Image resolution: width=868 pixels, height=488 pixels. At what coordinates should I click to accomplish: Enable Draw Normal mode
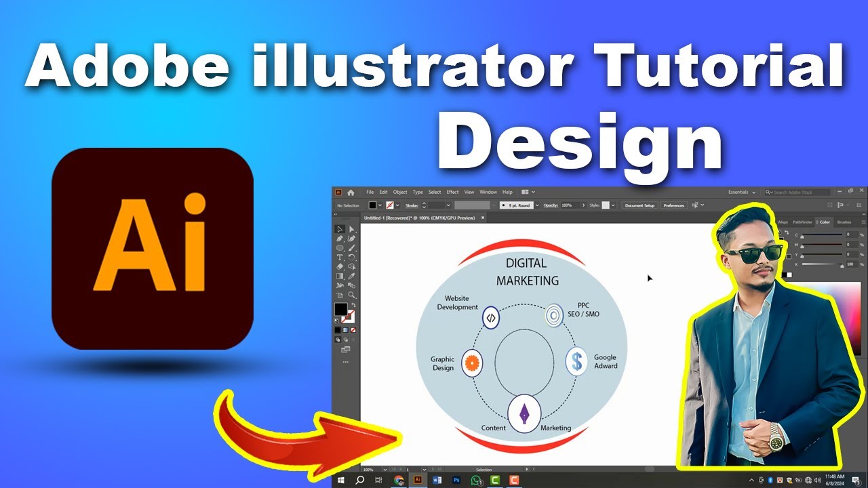coord(338,340)
